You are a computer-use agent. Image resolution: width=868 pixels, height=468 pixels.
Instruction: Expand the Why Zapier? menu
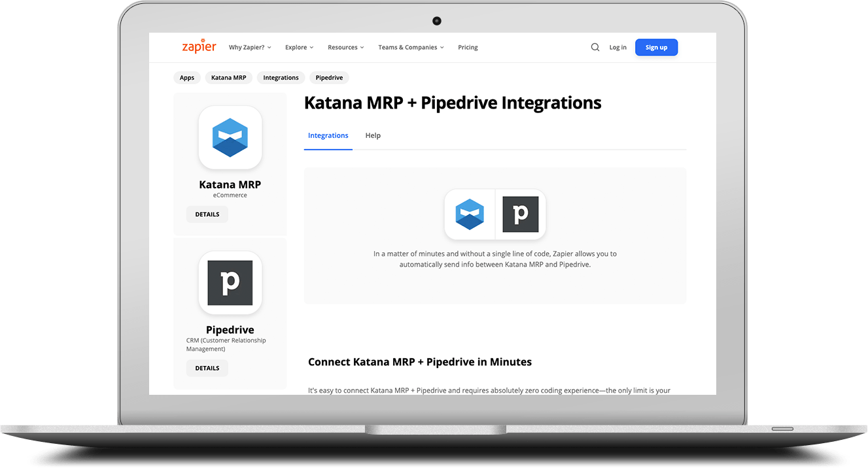point(250,47)
